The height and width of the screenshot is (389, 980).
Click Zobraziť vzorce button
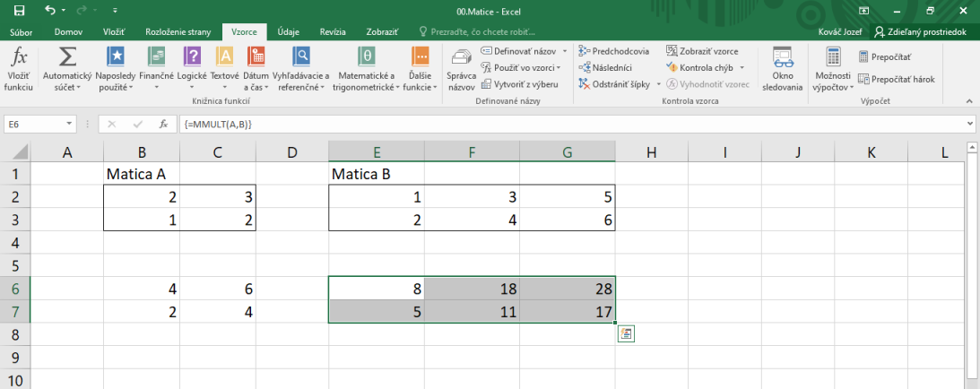coord(702,51)
